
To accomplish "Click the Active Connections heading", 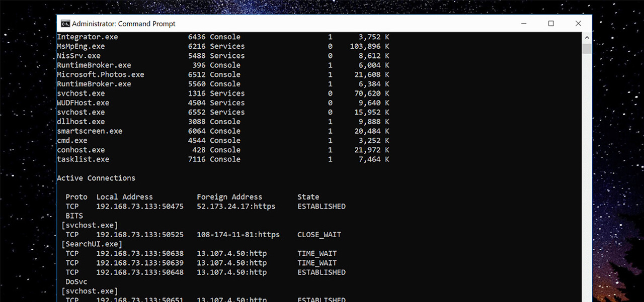I will click(96, 177).
